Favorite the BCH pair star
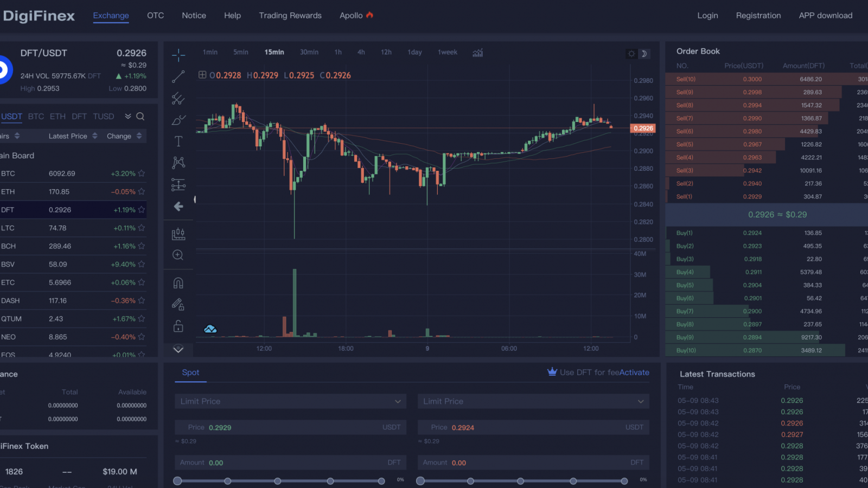The width and height of the screenshot is (868, 488). click(142, 246)
